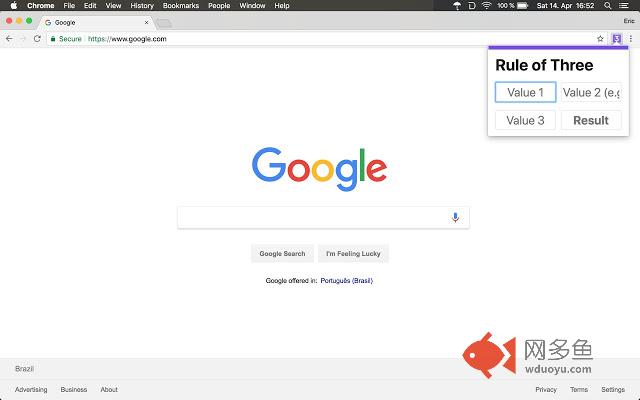640x400 pixels.
Task: Focus the Value 1 input field
Action: pos(525,92)
